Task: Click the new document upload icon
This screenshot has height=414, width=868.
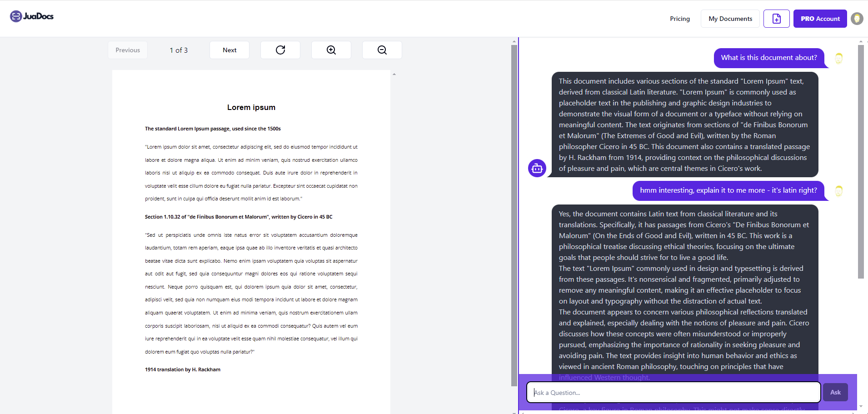Action: (x=776, y=19)
